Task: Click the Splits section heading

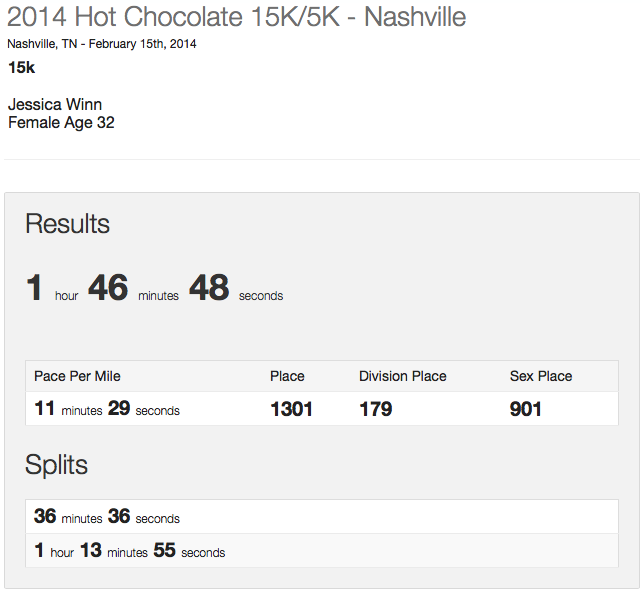Action: [56, 465]
